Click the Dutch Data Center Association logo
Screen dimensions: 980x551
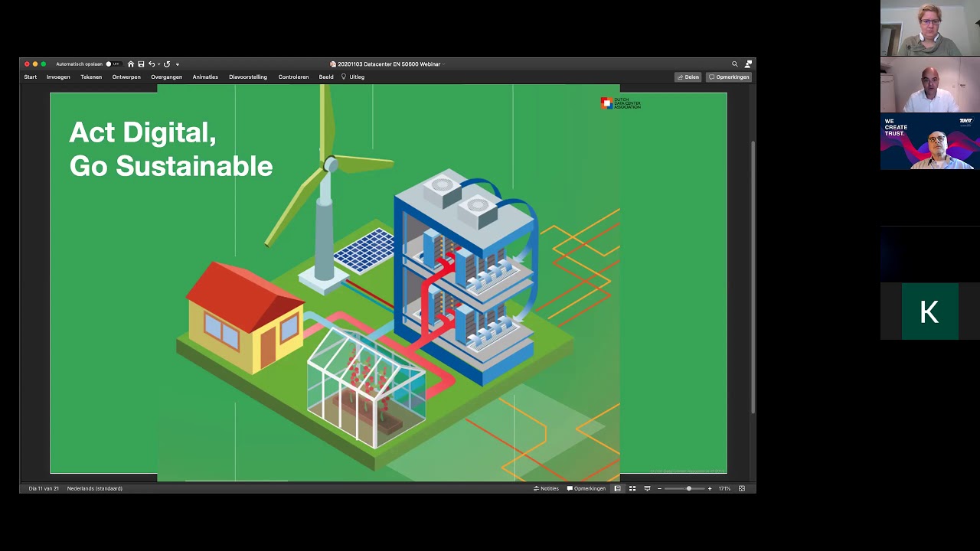621,103
